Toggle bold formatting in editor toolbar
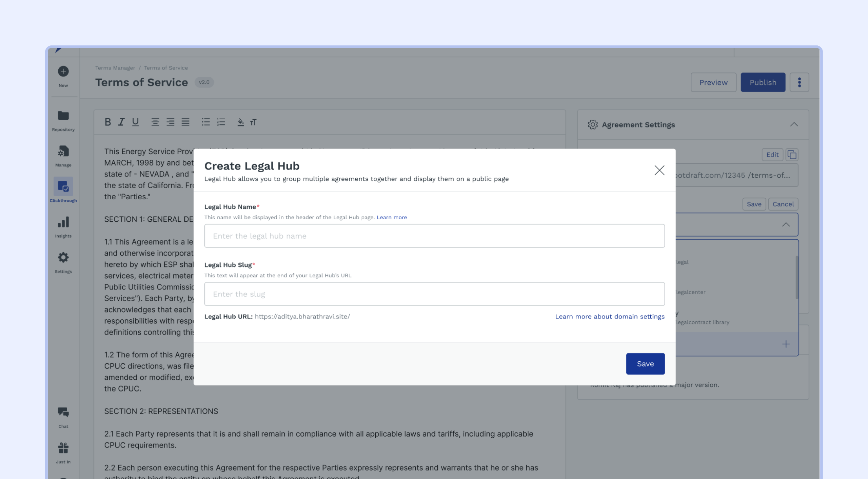The image size is (868, 479). (108, 122)
